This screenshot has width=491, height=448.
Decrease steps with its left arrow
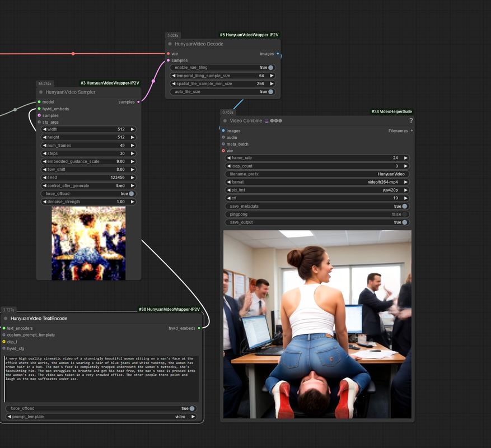pos(45,153)
